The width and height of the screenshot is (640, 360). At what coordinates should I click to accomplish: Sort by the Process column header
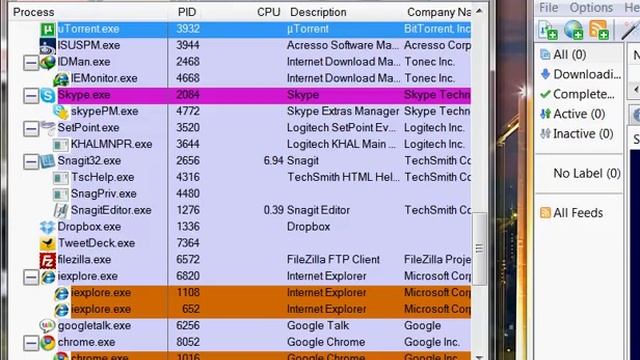33,12
